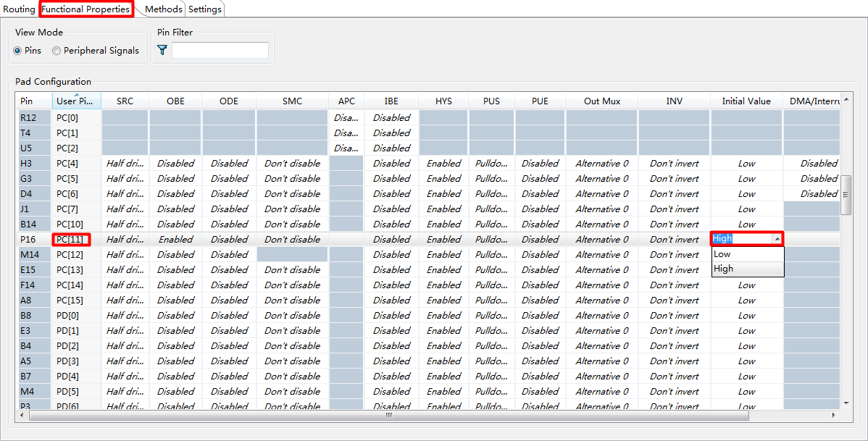Image resolution: width=868 pixels, height=441 pixels.
Task: Click the IBE column header
Action: (391, 101)
